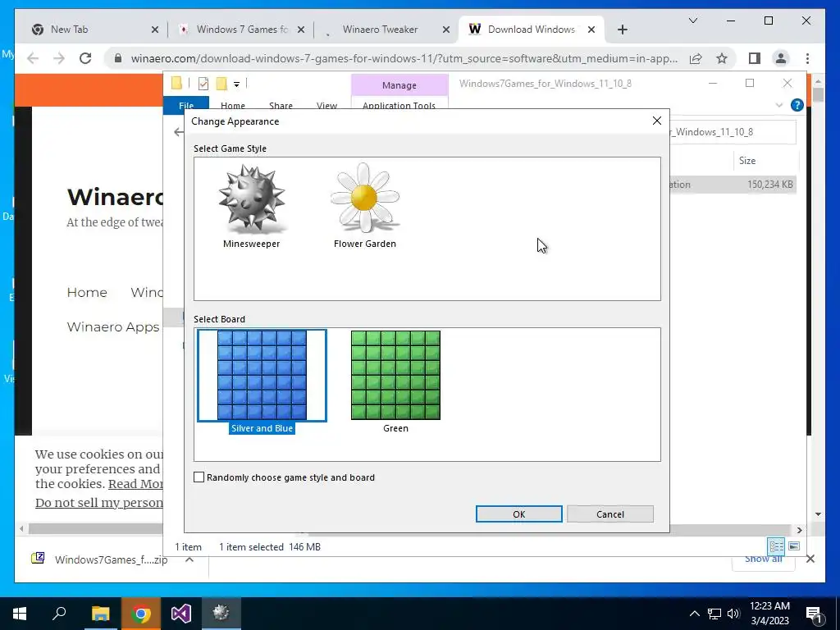The width and height of the screenshot is (840, 630).
Task: Open Explorer help icon
Action: point(797,105)
